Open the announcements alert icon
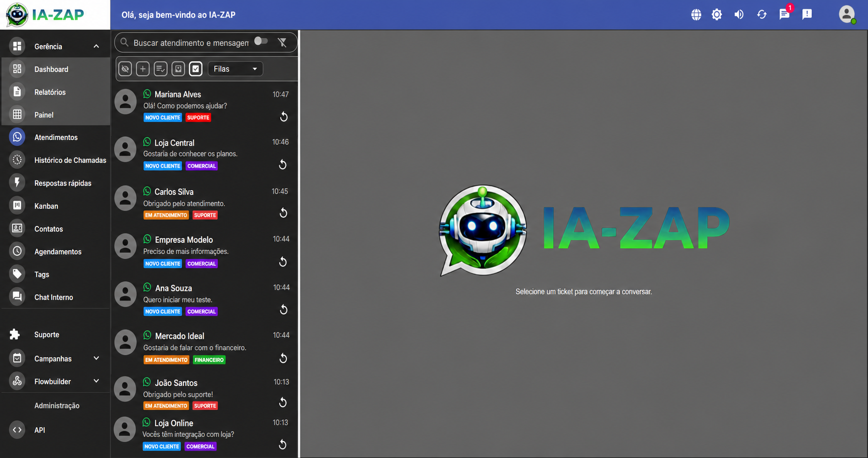This screenshot has width=868, height=458. pos(807,14)
